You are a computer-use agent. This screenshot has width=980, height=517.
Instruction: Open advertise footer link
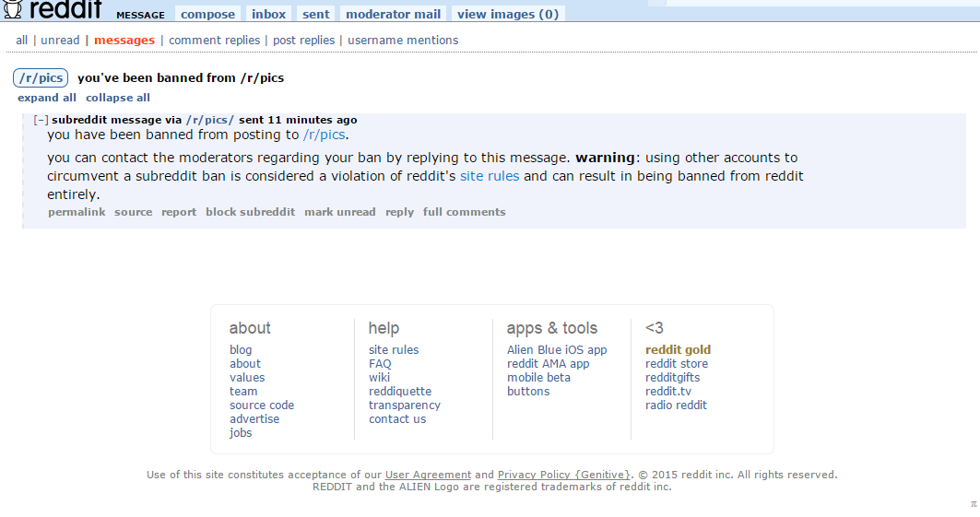point(254,418)
